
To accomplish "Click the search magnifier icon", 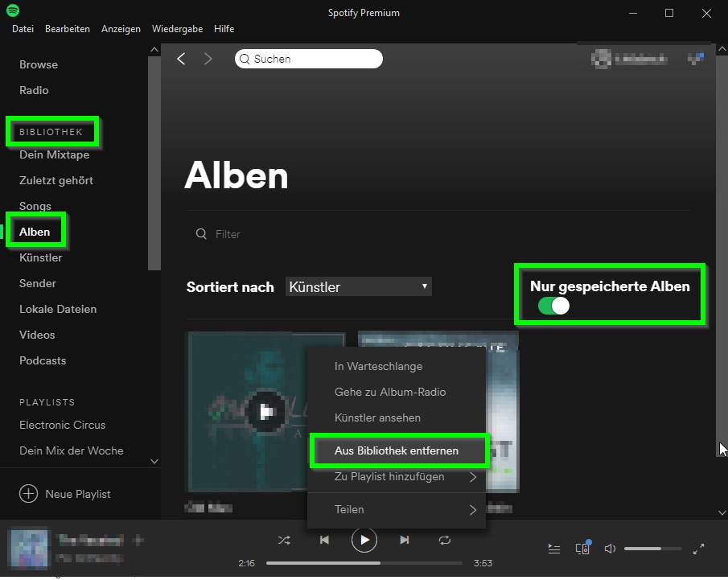I will pos(245,59).
